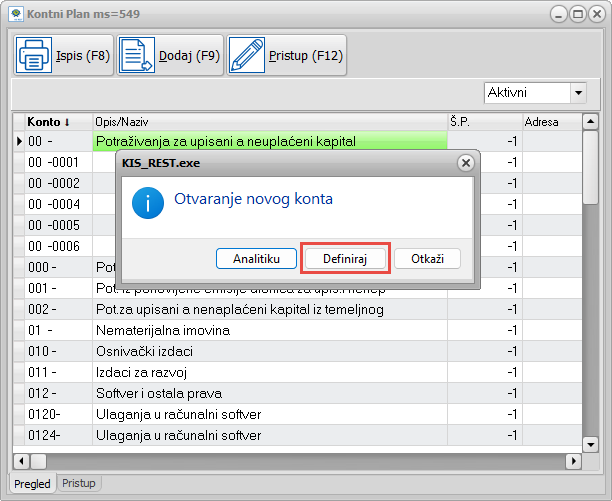The width and height of the screenshot is (612, 501).
Task: Select the Pregled tab
Action: tap(32, 483)
